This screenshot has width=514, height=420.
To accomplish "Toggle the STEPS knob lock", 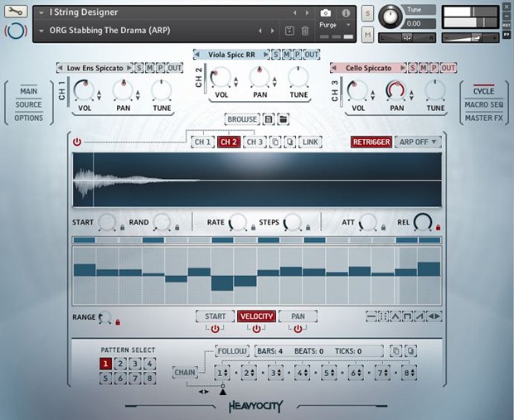I will click(x=308, y=227).
